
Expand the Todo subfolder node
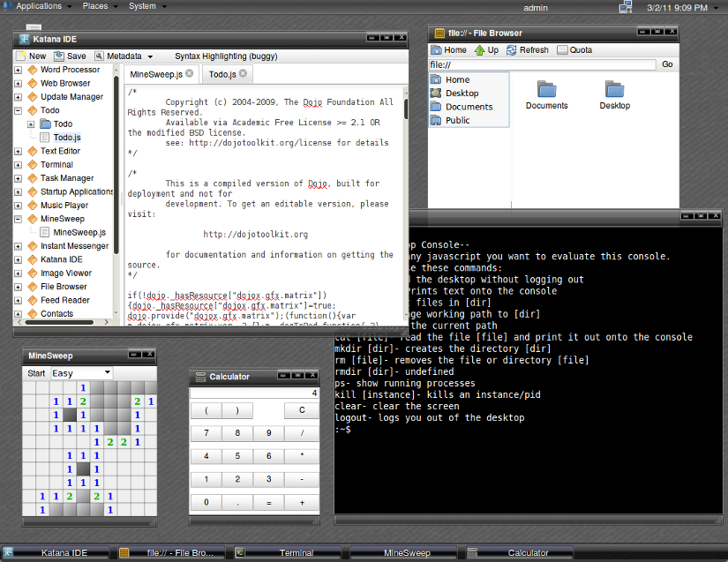[31, 124]
